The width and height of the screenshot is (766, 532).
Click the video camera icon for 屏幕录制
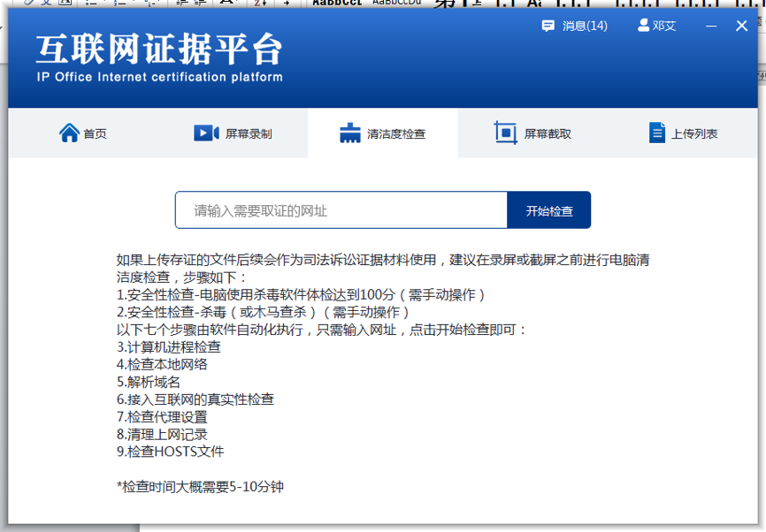click(205, 133)
